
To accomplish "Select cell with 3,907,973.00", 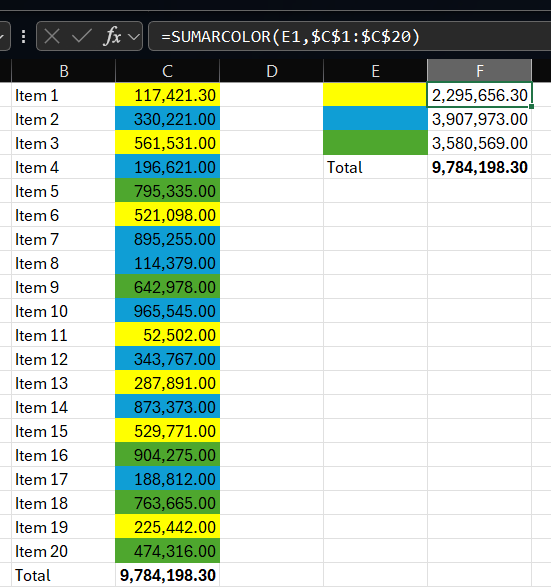I will [480, 119].
